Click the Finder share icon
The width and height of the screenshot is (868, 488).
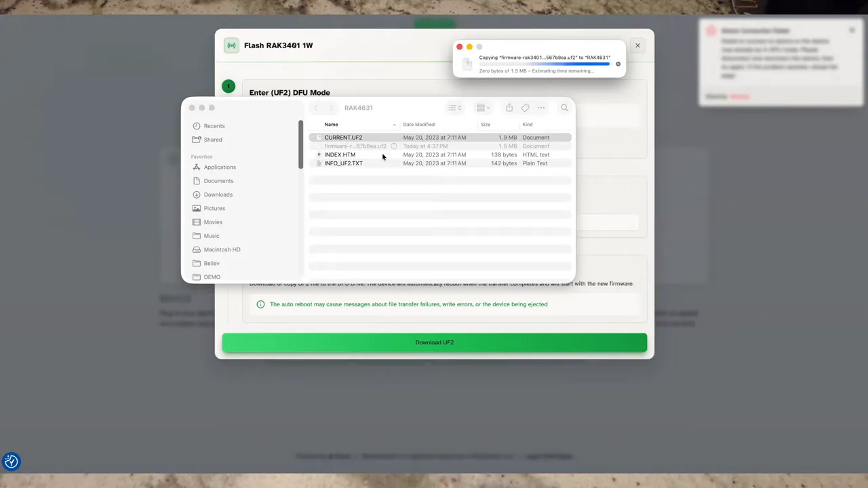pos(509,108)
